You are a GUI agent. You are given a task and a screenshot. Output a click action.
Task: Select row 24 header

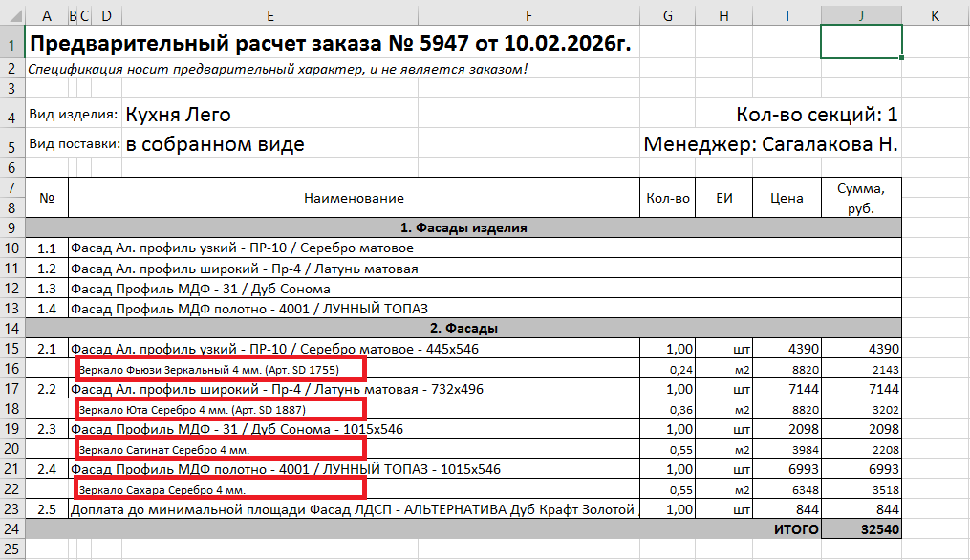point(12,528)
